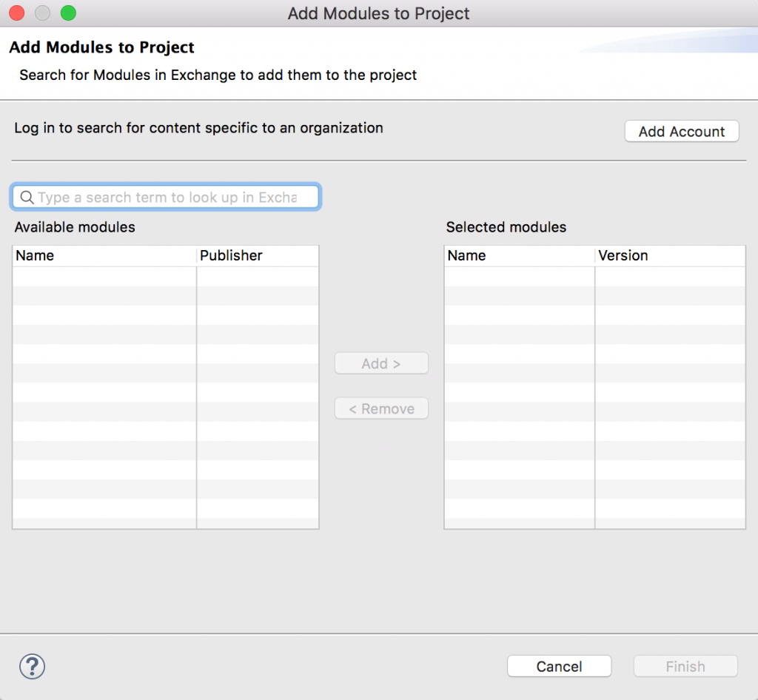Click the red close window button
758x700 pixels.
click(16, 13)
